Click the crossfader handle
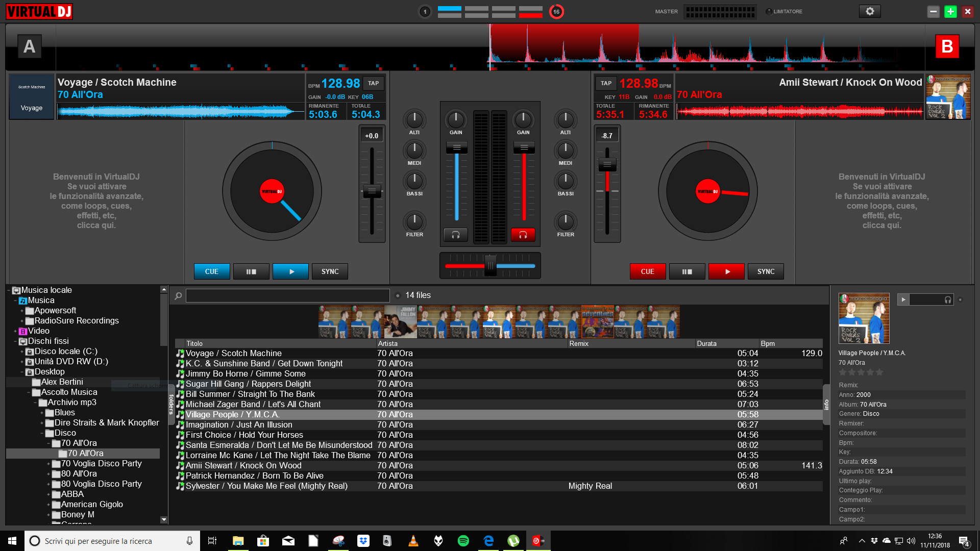The width and height of the screenshot is (980, 551). point(490,265)
